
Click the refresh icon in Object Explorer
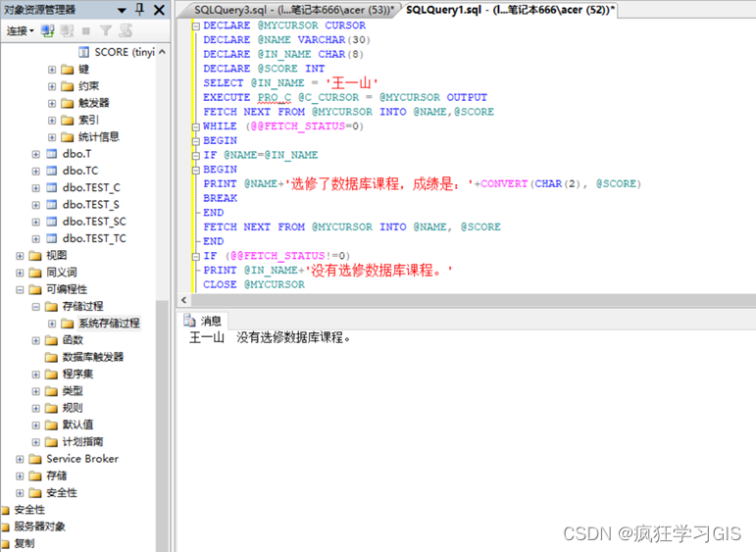click(x=126, y=30)
